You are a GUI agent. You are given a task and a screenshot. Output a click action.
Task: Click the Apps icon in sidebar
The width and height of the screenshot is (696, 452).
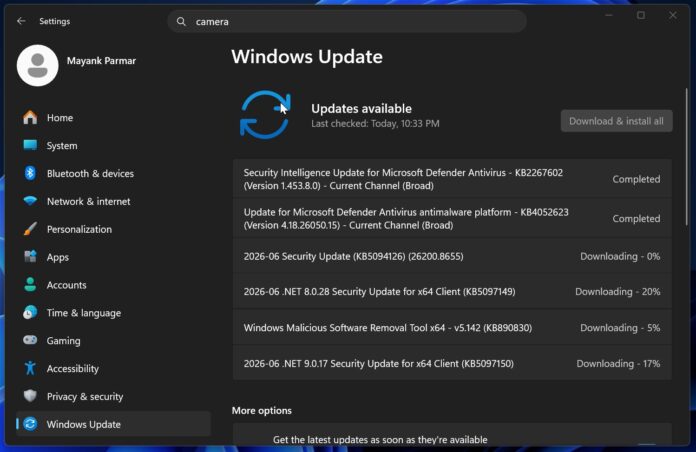click(30, 257)
